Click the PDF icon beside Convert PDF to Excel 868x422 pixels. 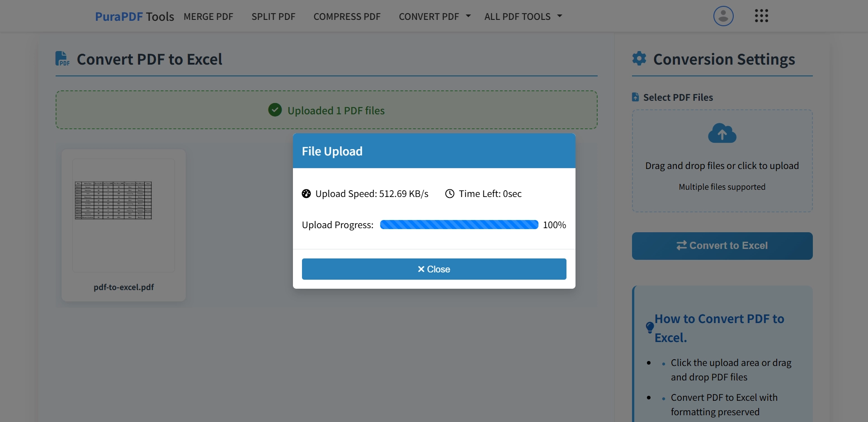tap(62, 58)
